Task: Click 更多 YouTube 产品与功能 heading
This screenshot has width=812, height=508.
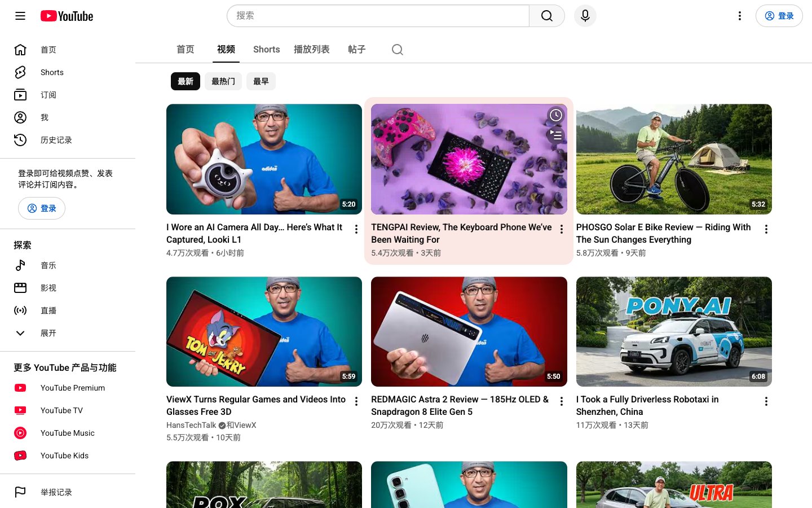Action: point(65,367)
